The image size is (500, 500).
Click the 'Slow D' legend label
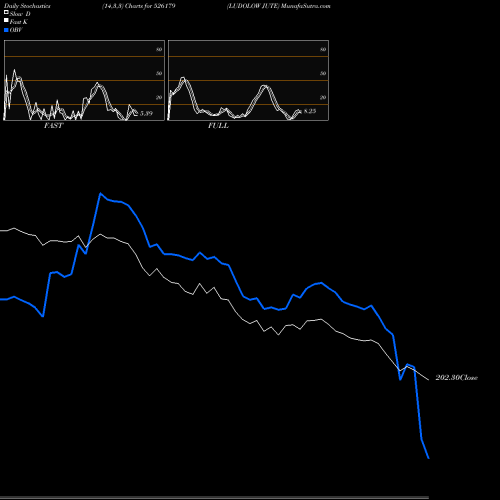tap(20, 14)
